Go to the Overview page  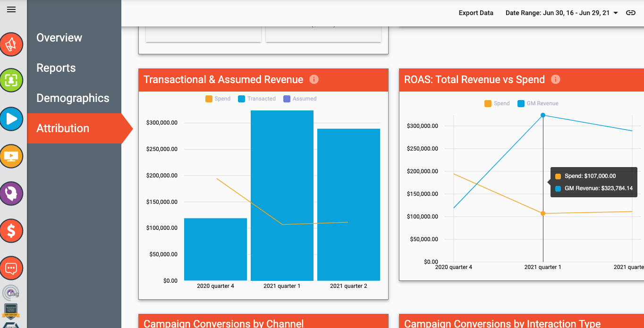tap(59, 38)
